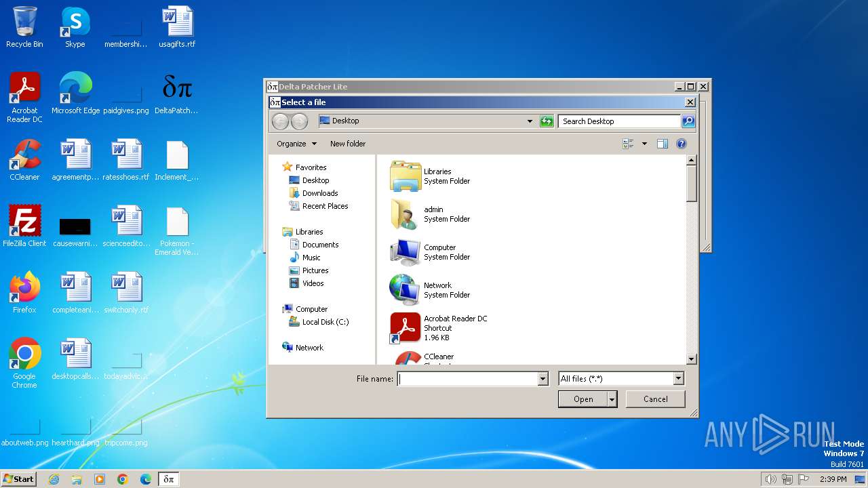Viewport: 868px width, 488px height.
Task: Click the Search Desktop field
Action: point(620,121)
